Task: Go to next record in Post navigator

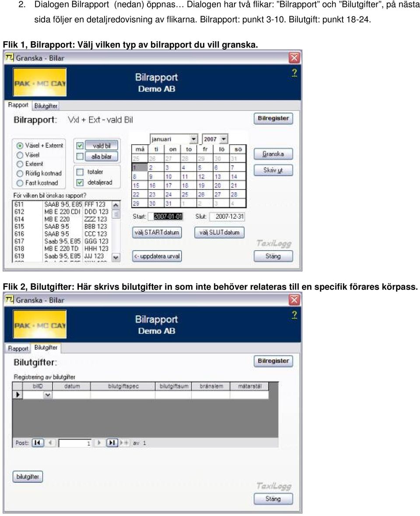Action: [99, 443]
